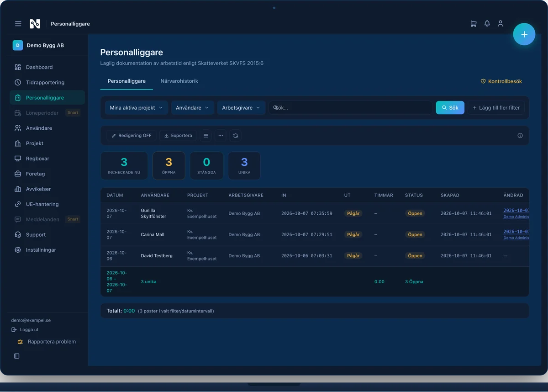Go to Dashboard in sidebar

(x=47, y=67)
